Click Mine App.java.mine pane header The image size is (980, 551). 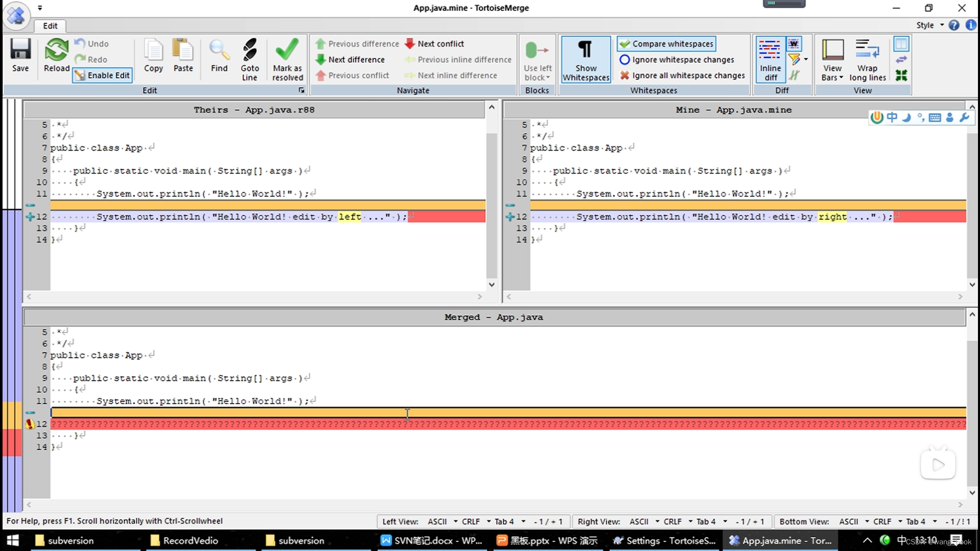coord(733,110)
